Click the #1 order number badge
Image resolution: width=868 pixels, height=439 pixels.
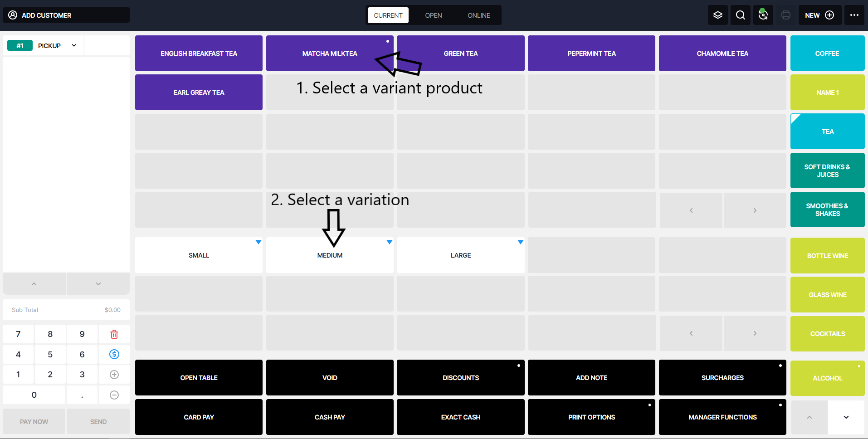pos(20,45)
